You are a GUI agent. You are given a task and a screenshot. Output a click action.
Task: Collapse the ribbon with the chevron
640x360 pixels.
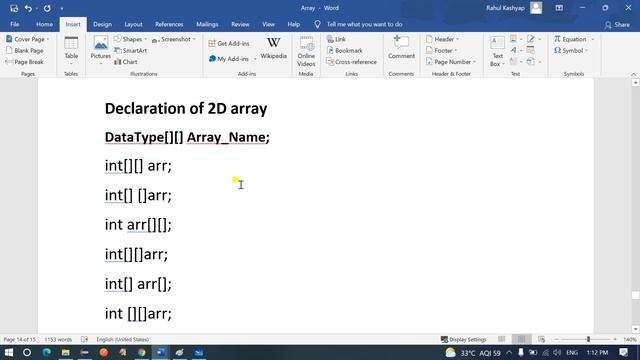point(633,74)
